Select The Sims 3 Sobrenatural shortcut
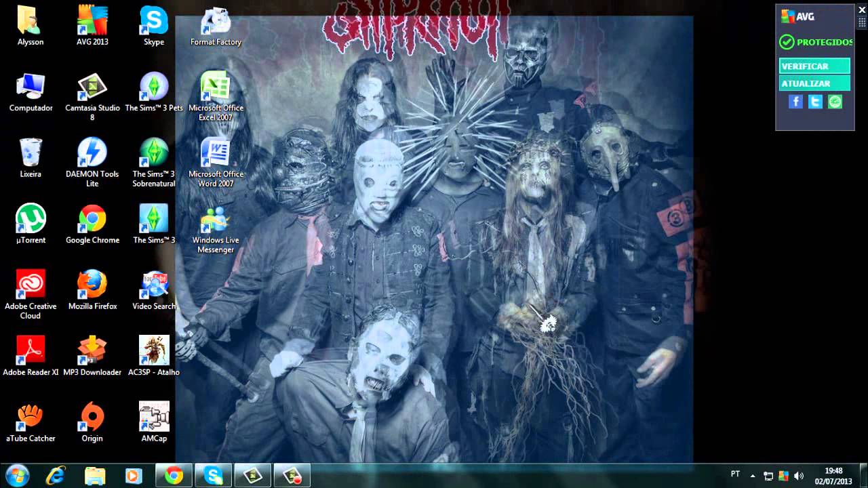 154,163
